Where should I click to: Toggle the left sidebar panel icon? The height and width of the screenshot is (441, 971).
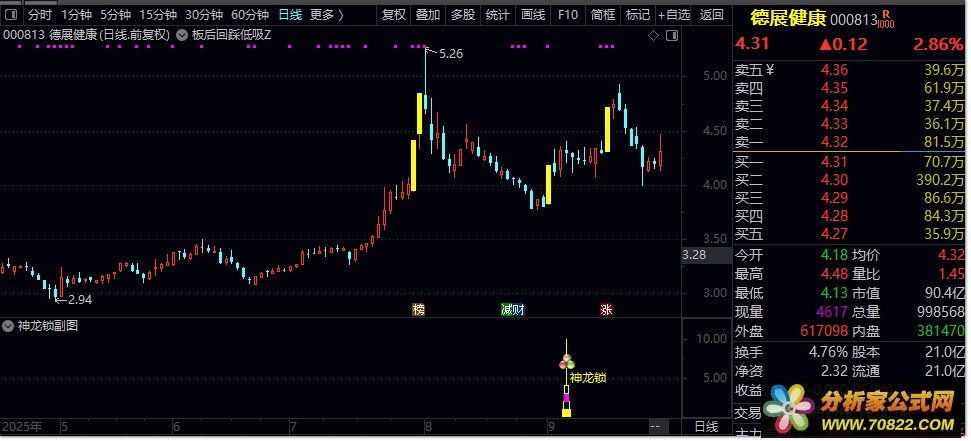point(10,15)
